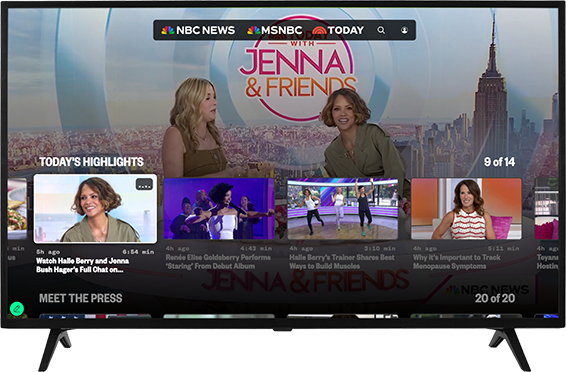Play the trainer workout video thumbnail

point(343,209)
